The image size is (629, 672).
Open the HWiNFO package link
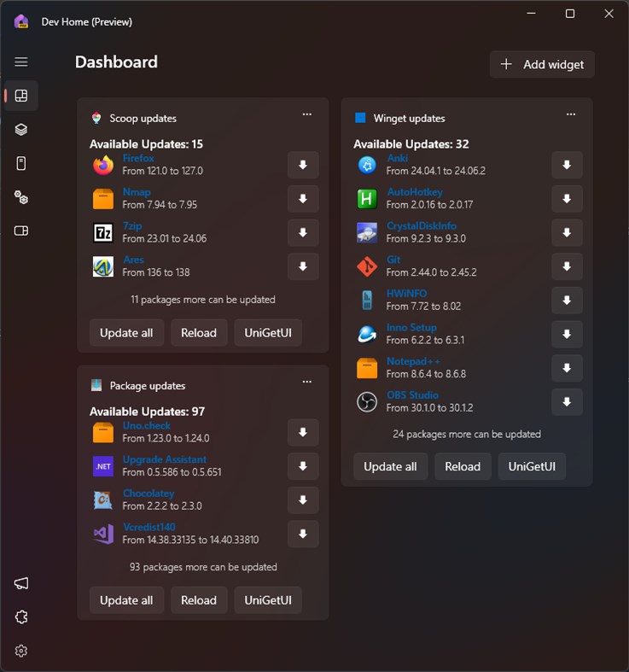pyautogui.click(x=406, y=294)
